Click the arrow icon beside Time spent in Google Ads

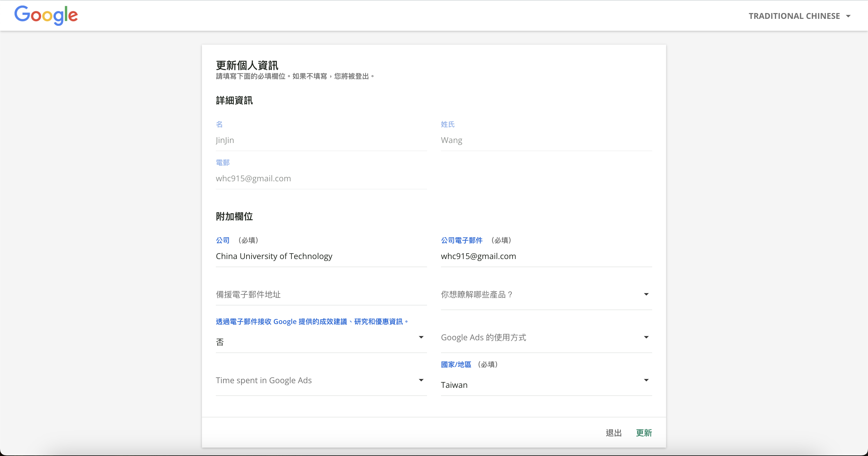tap(421, 381)
